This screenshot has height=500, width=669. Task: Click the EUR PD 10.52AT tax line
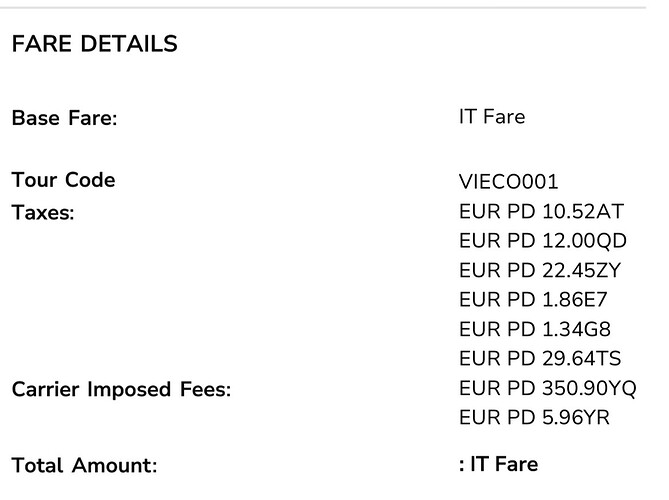[x=541, y=212]
